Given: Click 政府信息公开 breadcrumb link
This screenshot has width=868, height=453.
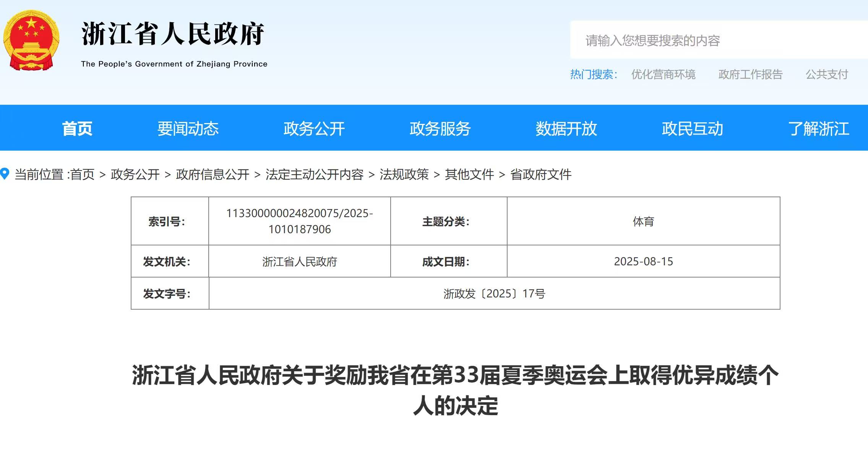Looking at the screenshot, I should click(213, 175).
